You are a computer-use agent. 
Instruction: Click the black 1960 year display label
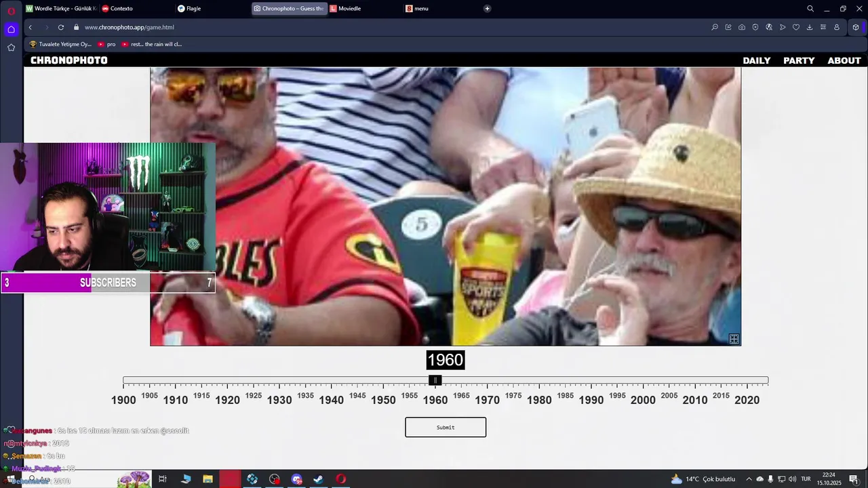[x=446, y=361]
